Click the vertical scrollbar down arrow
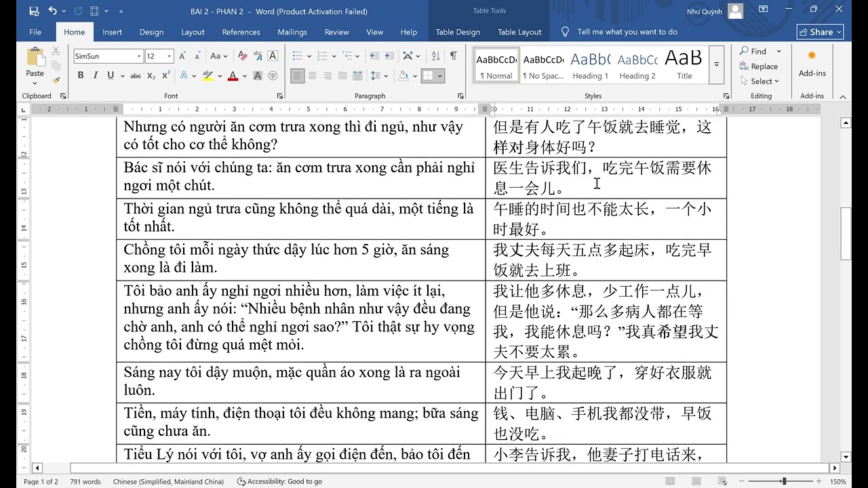 [x=846, y=457]
